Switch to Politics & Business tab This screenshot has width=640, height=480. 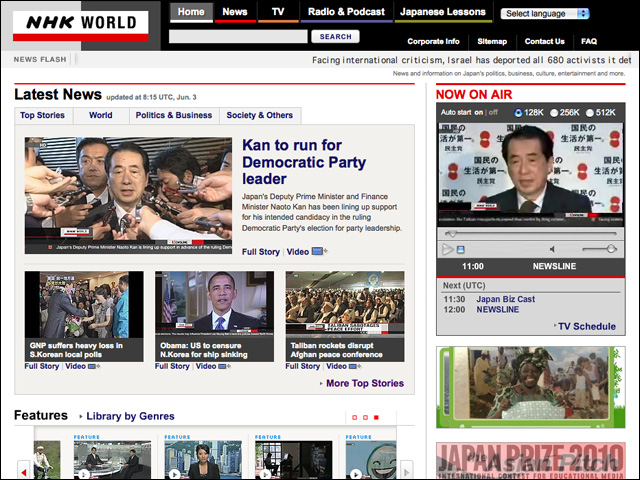(x=174, y=115)
